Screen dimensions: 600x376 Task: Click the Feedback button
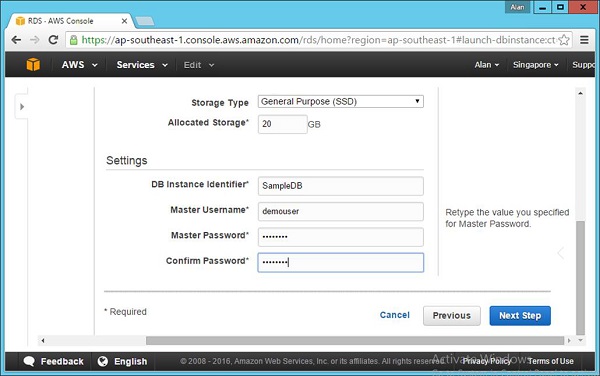click(54, 361)
